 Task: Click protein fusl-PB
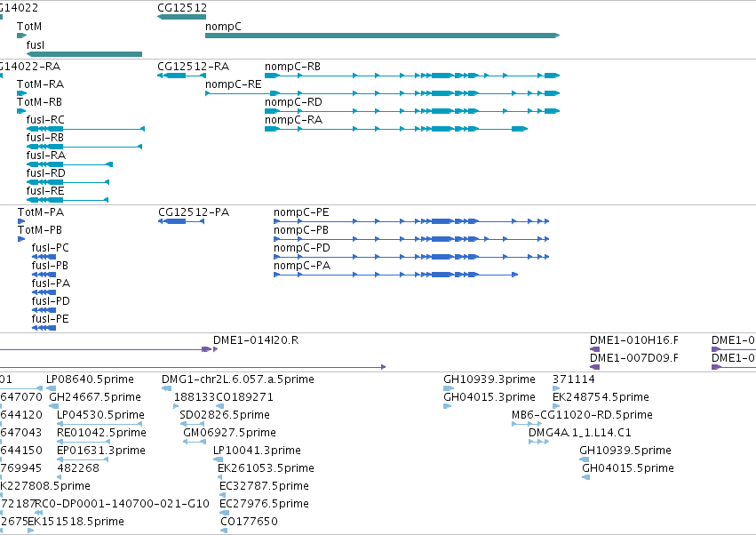point(44,275)
